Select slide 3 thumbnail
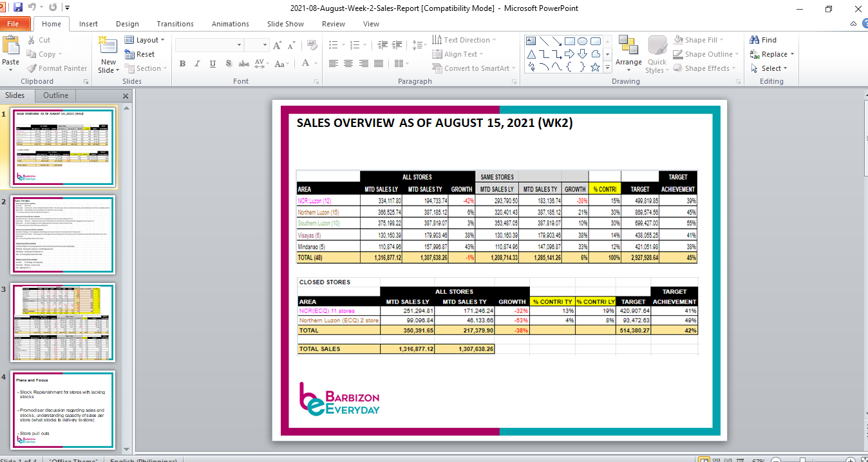The width and height of the screenshot is (868, 462). [62, 323]
